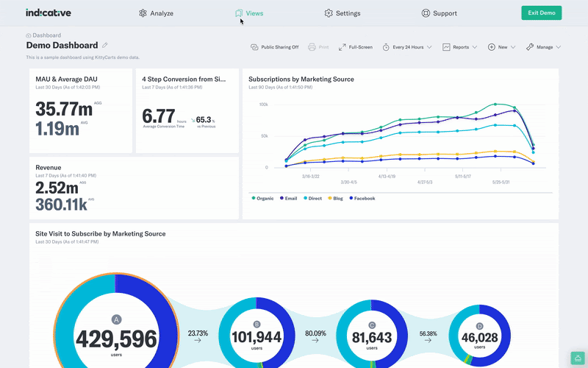This screenshot has width=588, height=368.
Task: Click the 360.11k revenue average value
Action: (x=62, y=205)
